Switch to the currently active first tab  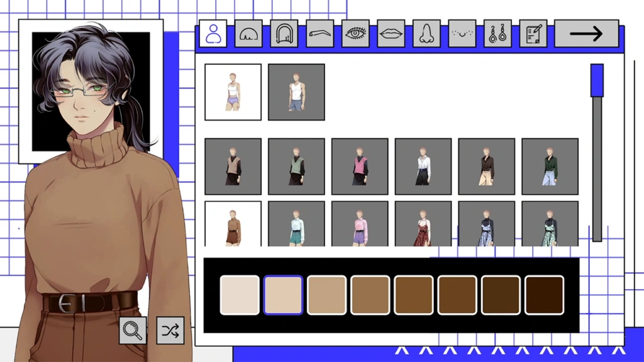(214, 35)
